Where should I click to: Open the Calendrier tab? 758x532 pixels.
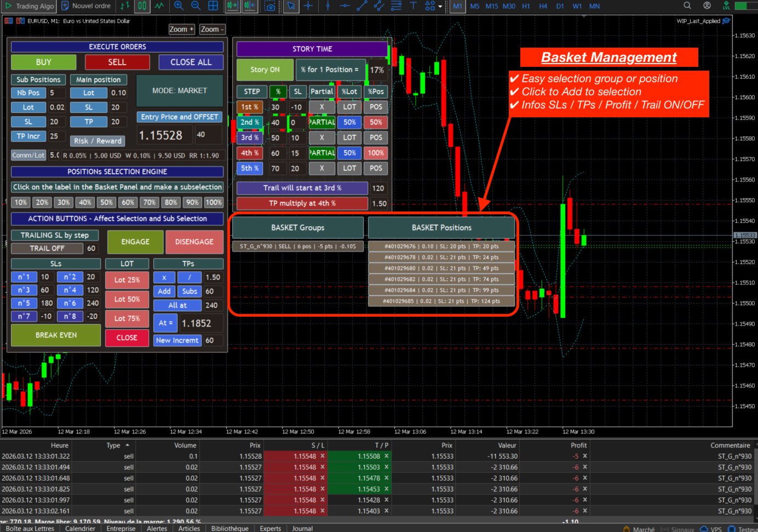coord(80,529)
